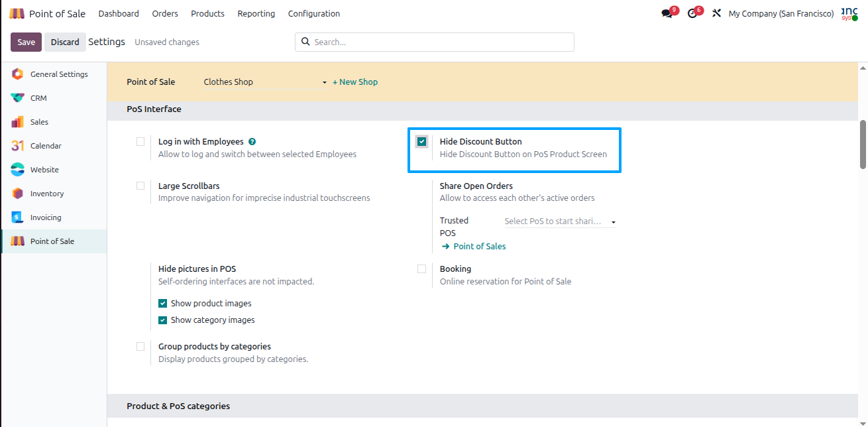Click the Sales bar chart icon
The image size is (868, 427).
click(18, 122)
